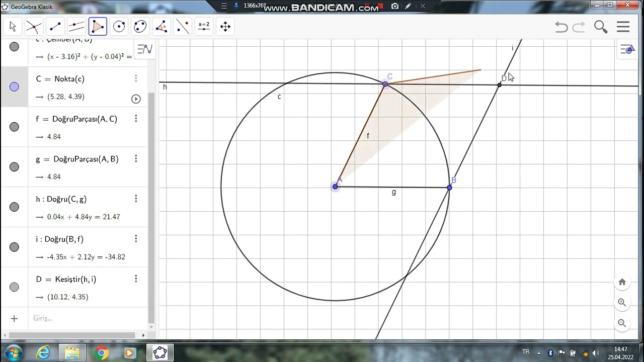Open the options menu for point D
Image resolution: width=644 pixels, height=362 pixels.
pyautogui.click(x=136, y=279)
